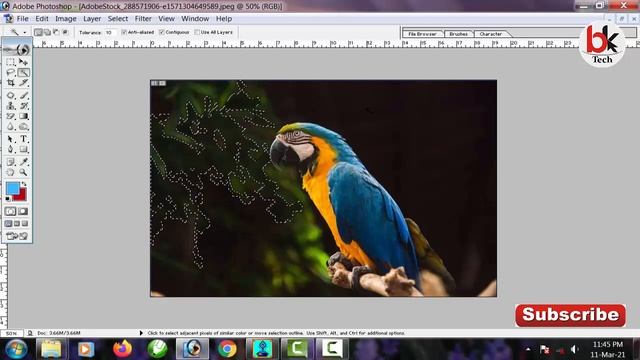
Task: Open the Select menu
Action: click(118, 19)
